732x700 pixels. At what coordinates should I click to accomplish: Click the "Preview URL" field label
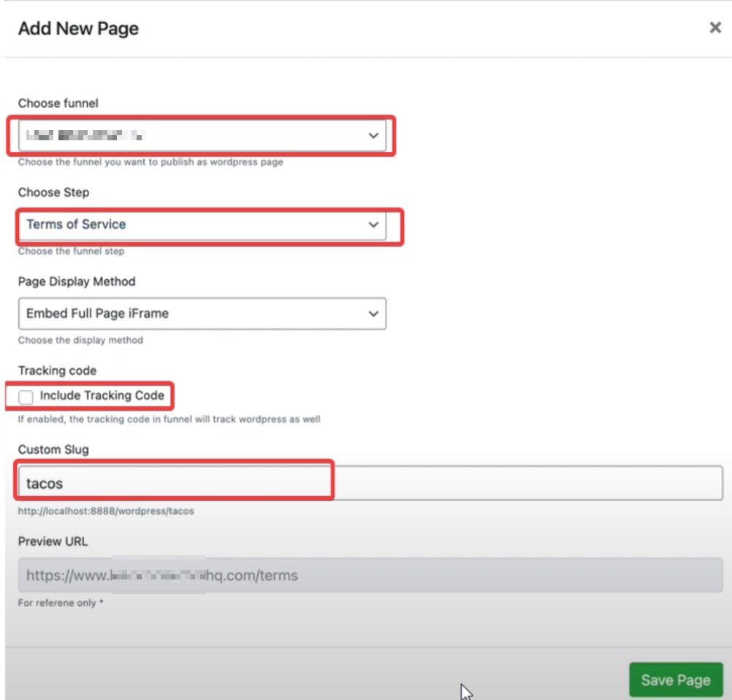pyautogui.click(x=53, y=541)
